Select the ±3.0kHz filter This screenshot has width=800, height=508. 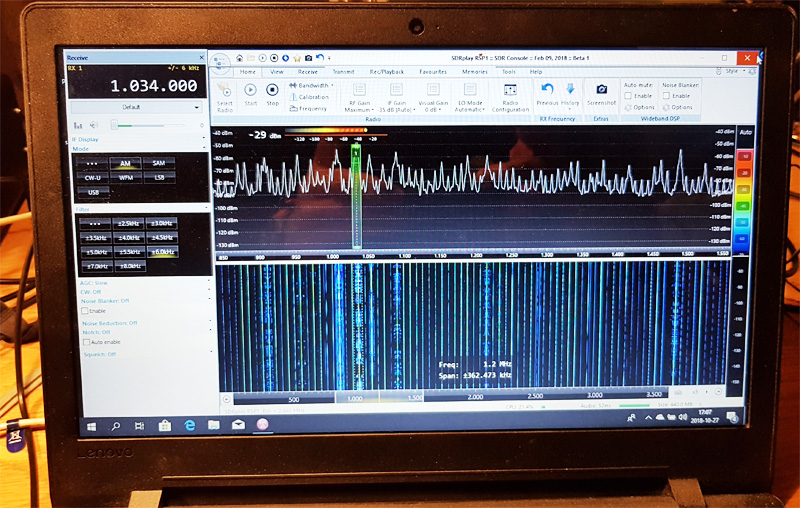162,223
